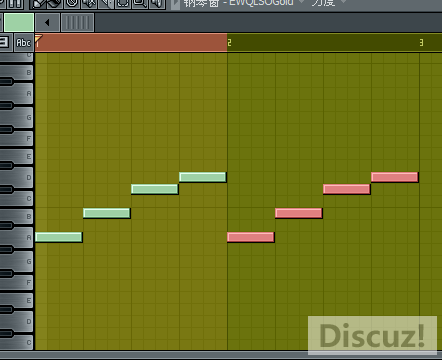Click the left scroll arrow button
This screenshot has height=360, width=442.
tap(47, 22)
